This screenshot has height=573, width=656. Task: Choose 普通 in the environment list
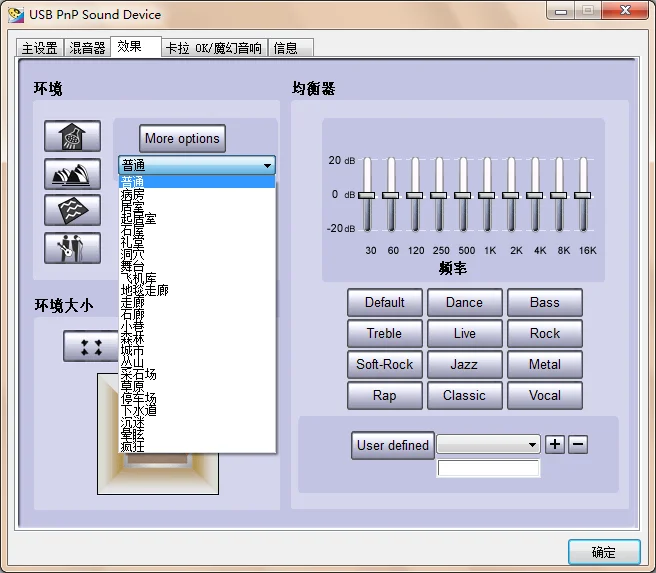click(197, 182)
